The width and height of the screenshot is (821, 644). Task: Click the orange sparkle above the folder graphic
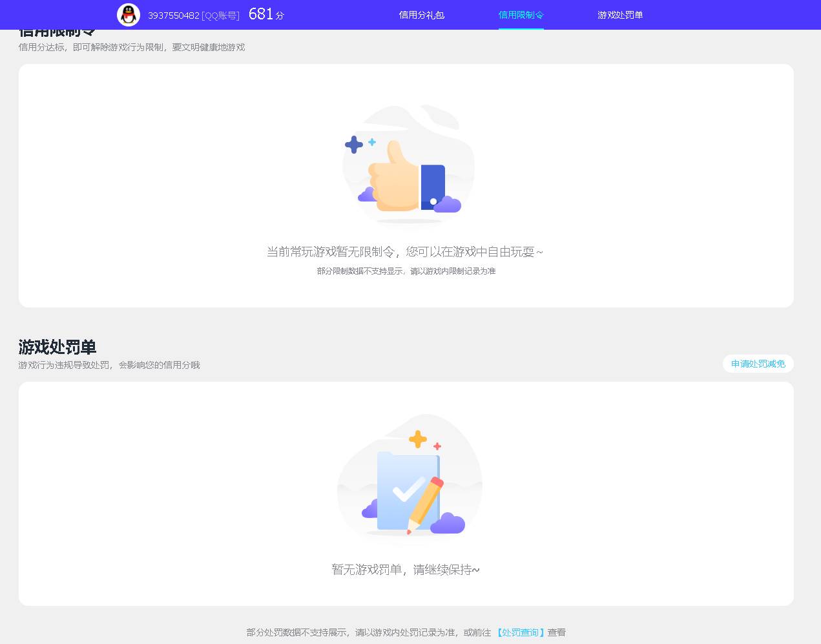(417, 440)
